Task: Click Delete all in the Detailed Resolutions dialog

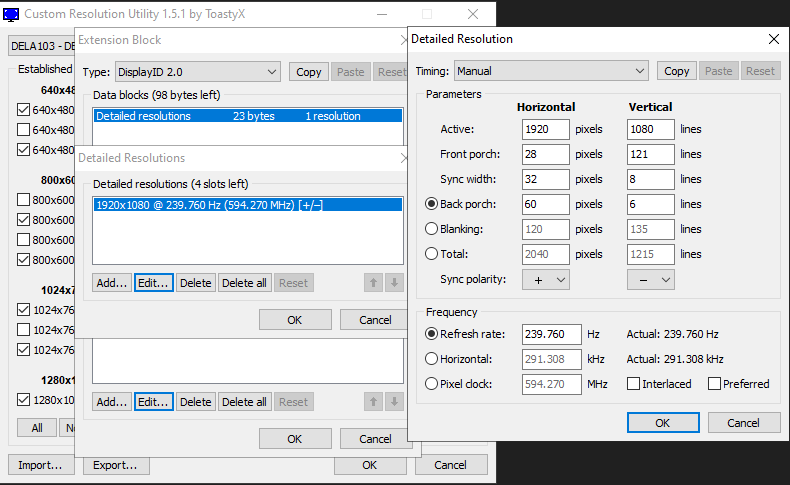Action: 244,283
